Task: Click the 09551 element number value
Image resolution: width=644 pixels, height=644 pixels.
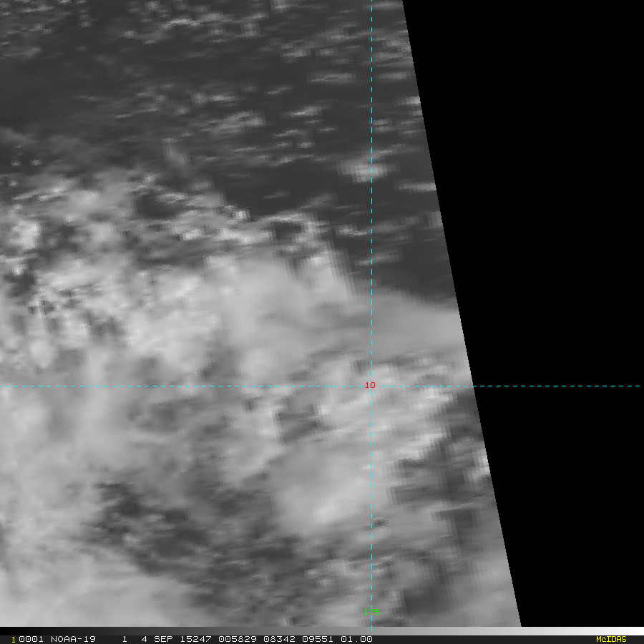Action: tap(318, 639)
